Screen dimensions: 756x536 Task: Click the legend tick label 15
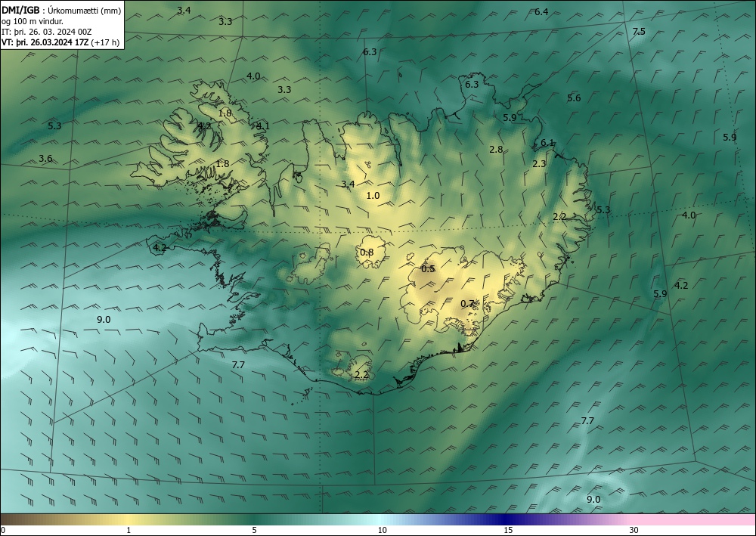click(x=508, y=531)
